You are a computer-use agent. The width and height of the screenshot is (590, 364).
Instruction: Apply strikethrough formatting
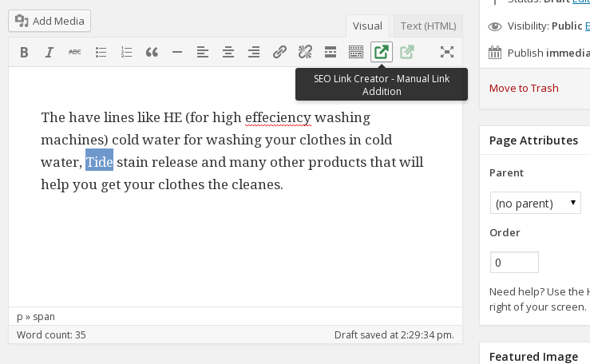point(75,52)
